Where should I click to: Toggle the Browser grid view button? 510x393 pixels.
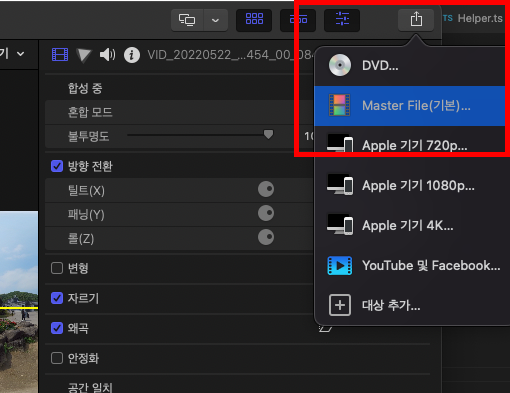(x=254, y=20)
